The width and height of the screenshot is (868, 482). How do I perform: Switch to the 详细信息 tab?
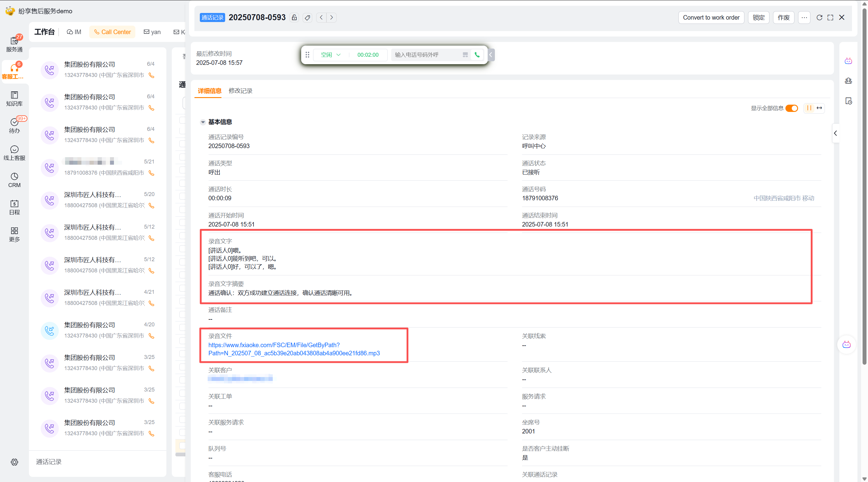point(209,91)
